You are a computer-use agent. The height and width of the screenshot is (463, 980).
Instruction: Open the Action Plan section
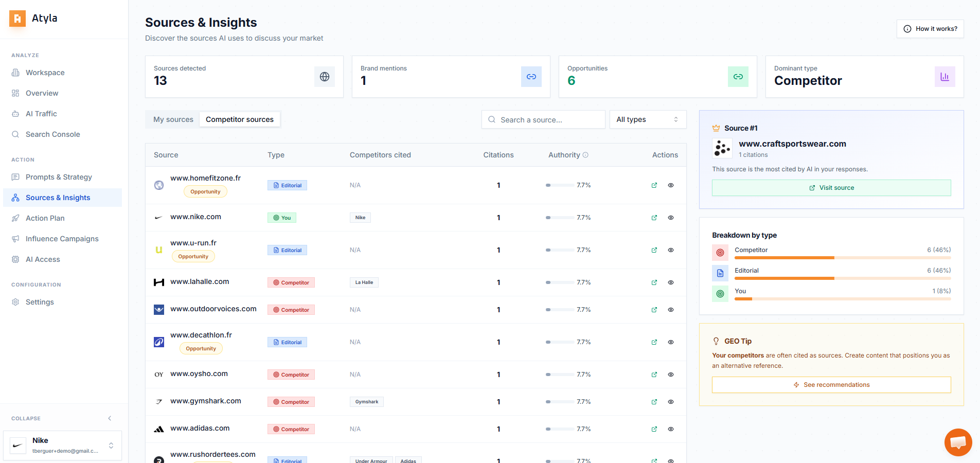coord(45,218)
